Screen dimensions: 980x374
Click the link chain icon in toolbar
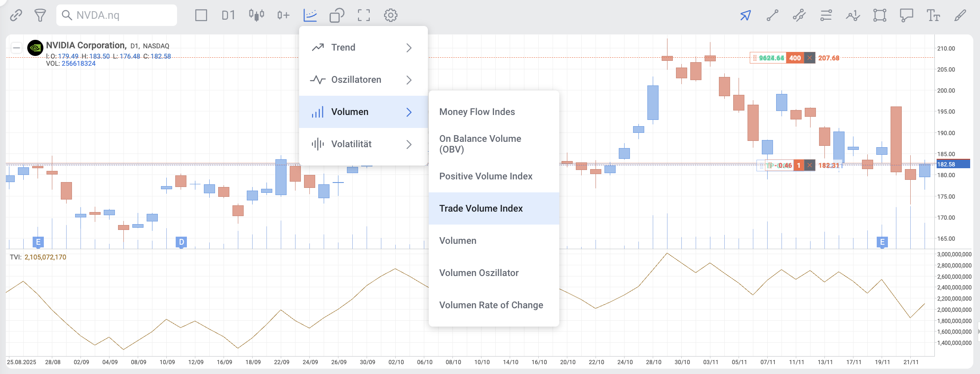pos(16,15)
